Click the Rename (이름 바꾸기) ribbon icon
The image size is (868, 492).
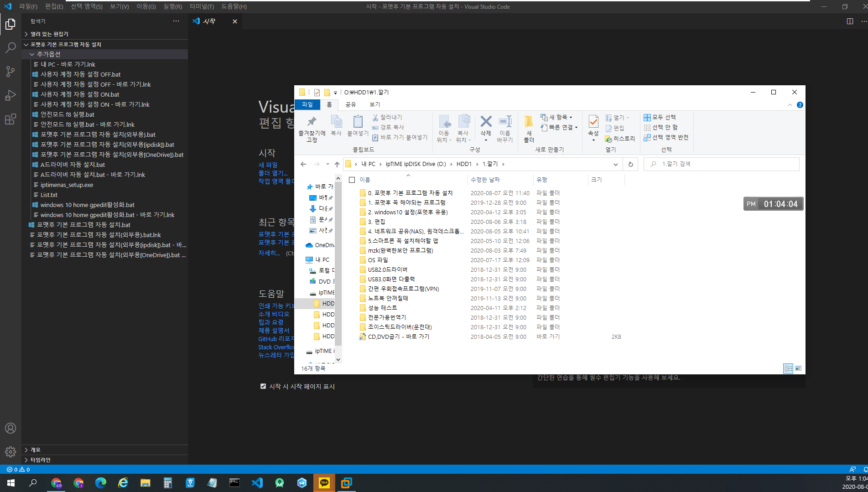505,129
